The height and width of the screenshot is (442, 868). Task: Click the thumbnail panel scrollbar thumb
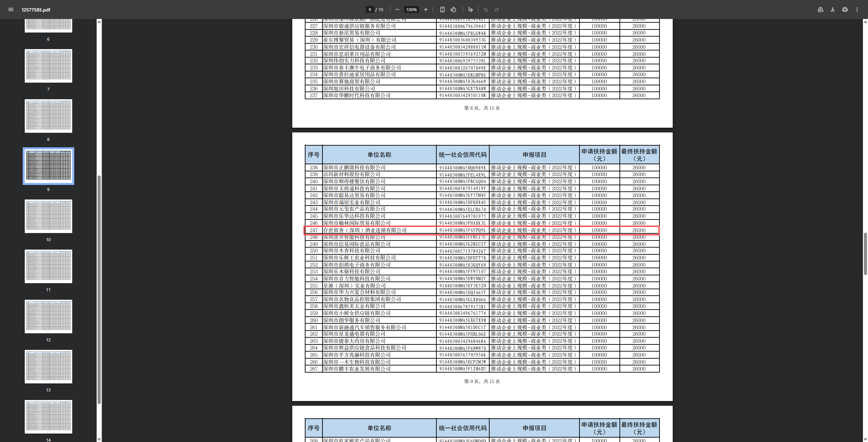[99, 290]
